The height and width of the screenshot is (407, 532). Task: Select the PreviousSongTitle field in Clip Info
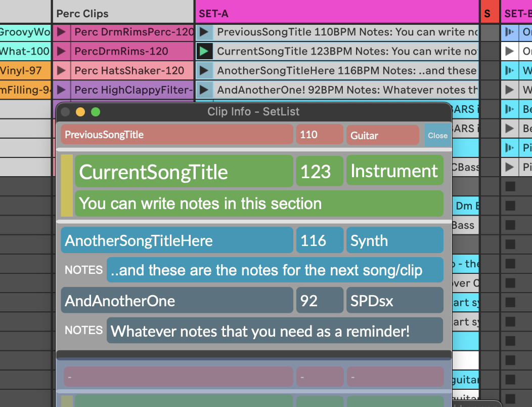177,135
